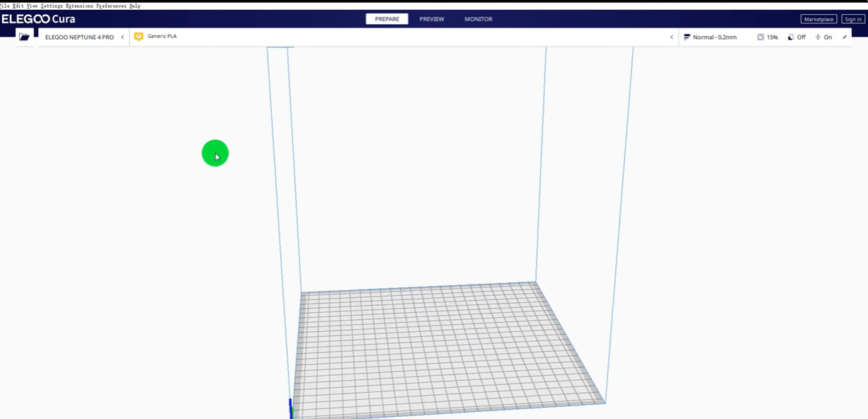Open the Marketplace
The width and height of the screenshot is (868, 419).
818,19
